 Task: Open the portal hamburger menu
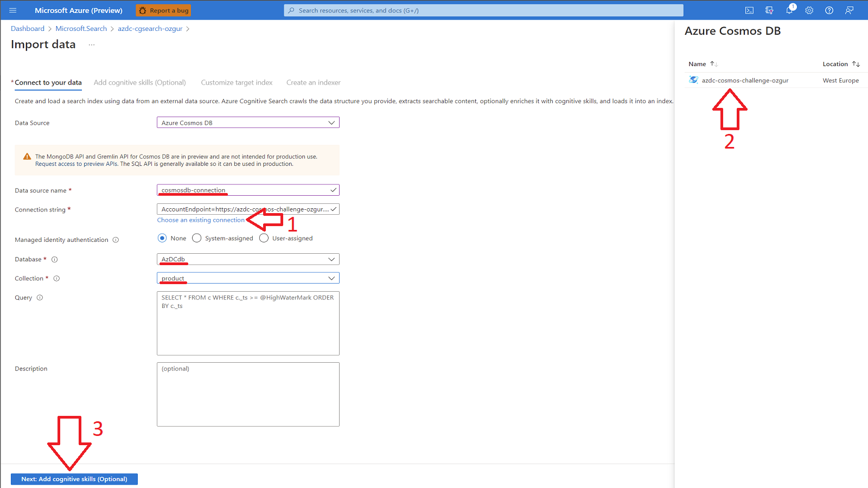[12, 10]
